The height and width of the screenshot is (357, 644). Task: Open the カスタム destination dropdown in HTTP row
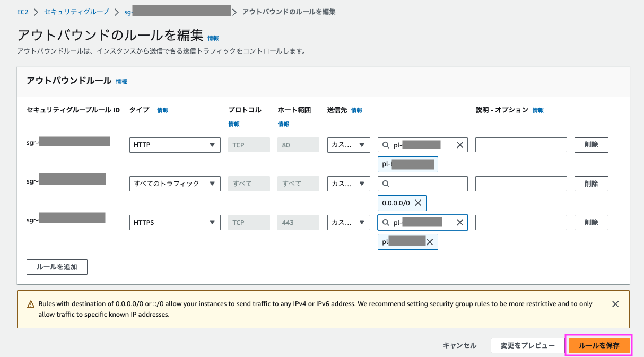coord(349,145)
